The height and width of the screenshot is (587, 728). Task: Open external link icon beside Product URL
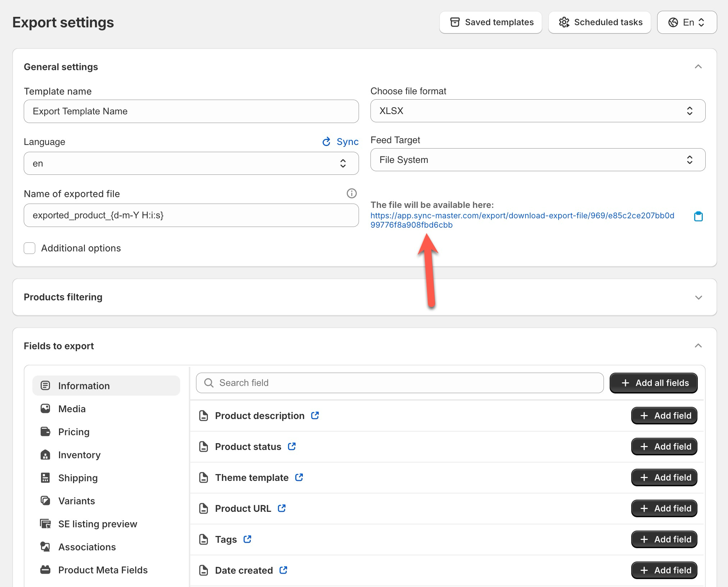click(282, 508)
